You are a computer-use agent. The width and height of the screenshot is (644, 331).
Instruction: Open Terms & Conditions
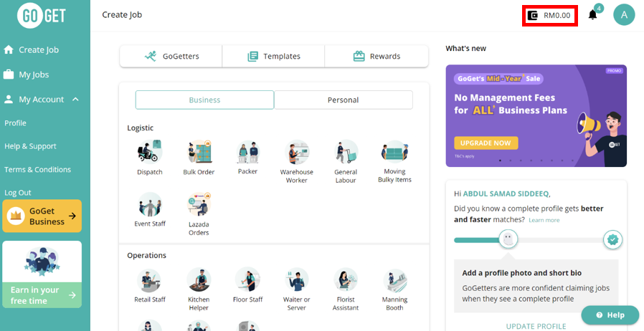(x=37, y=169)
